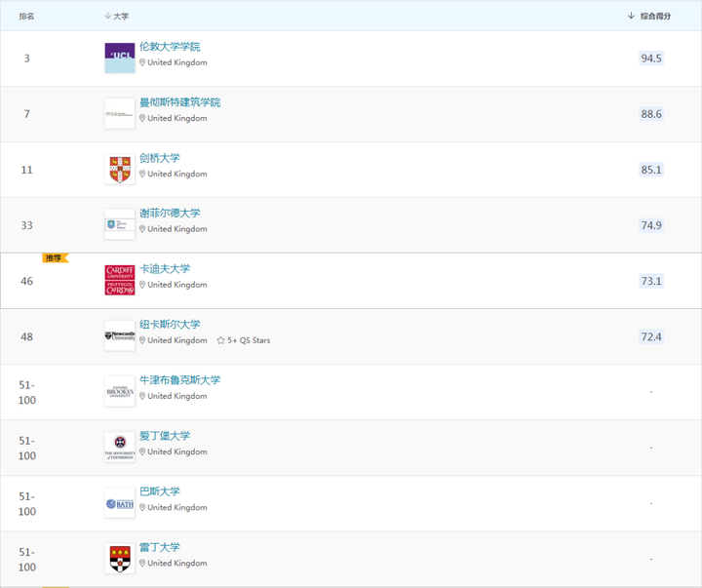Click the University of Reading shield logo
Viewport: 702px width, 588px height.
[x=120, y=559]
